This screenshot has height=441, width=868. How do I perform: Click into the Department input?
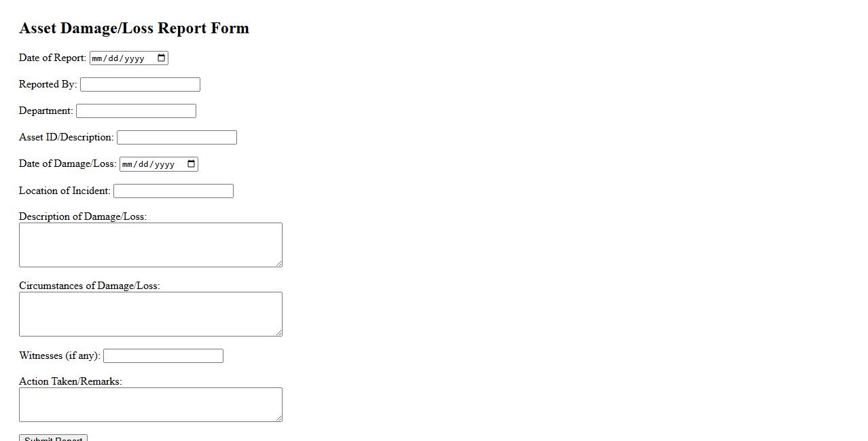pyautogui.click(x=136, y=111)
